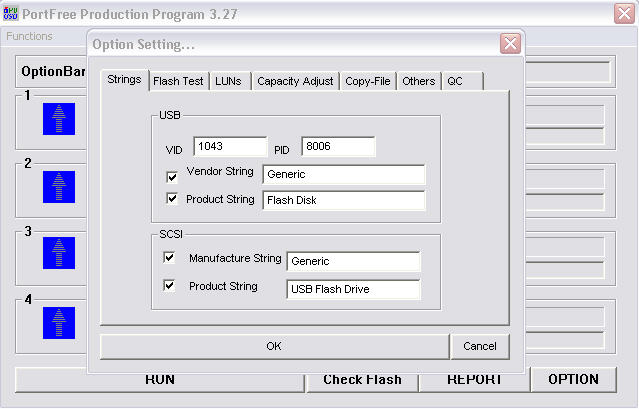Toggle the SCSI Manufacture String checkbox
The image size is (639, 409).
coord(169,257)
